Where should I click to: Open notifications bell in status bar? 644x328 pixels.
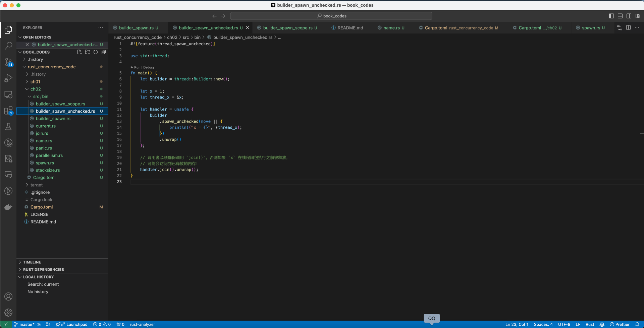point(637,324)
